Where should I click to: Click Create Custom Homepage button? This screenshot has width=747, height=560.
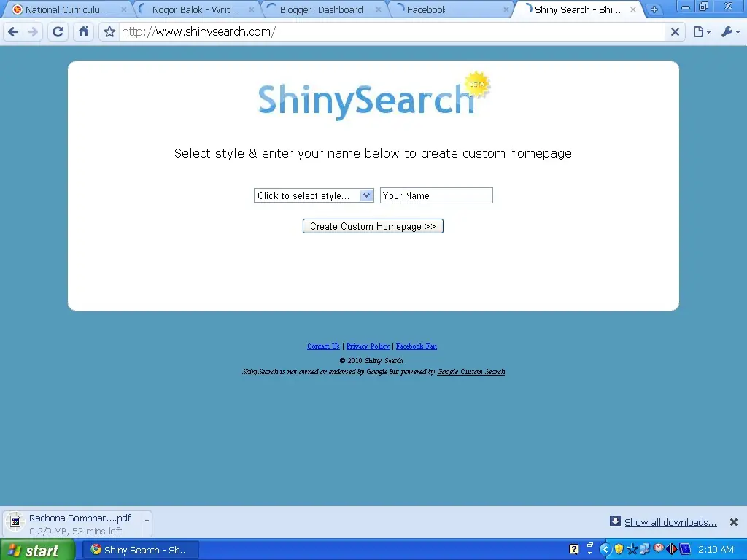point(373,226)
